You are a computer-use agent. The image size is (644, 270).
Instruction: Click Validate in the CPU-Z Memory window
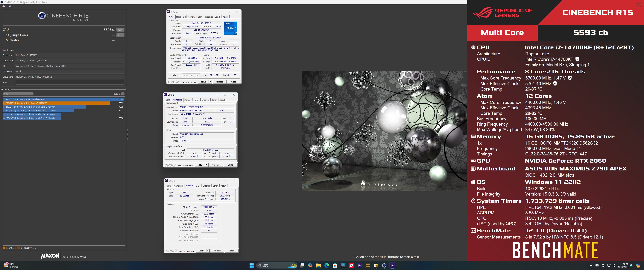pos(217,251)
